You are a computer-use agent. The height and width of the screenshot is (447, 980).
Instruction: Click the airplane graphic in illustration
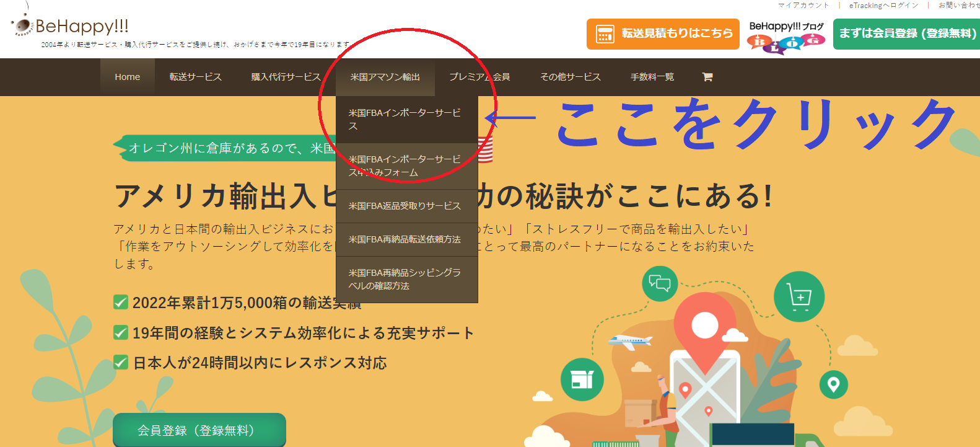point(630,341)
